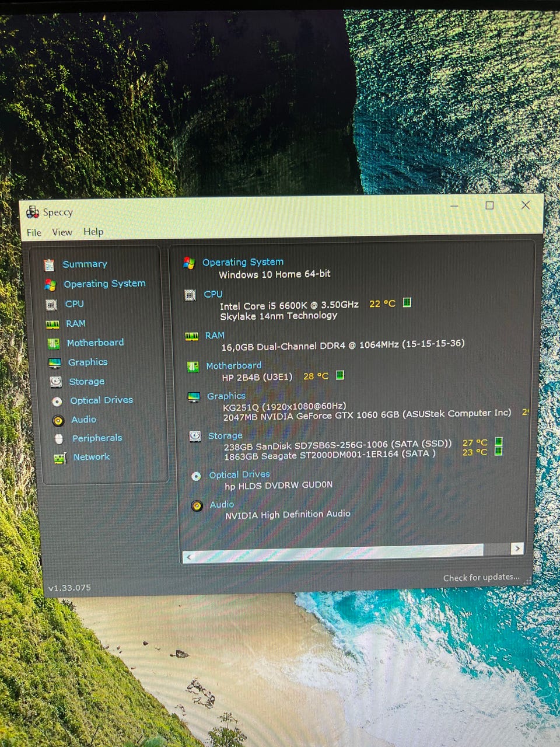Open the RAM sidebar entry

(x=76, y=323)
